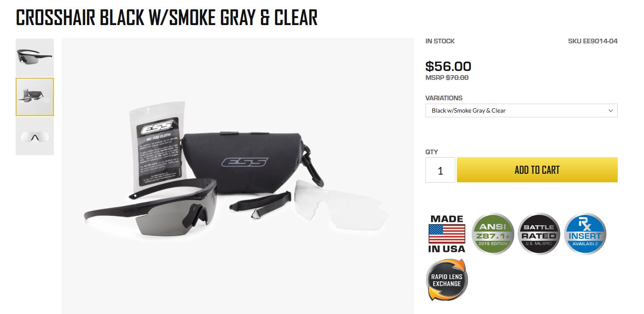This screenshot has width=644, height=314.
Task: Click the Rx Insert Available badge
Action: click(x=585, y=234)
